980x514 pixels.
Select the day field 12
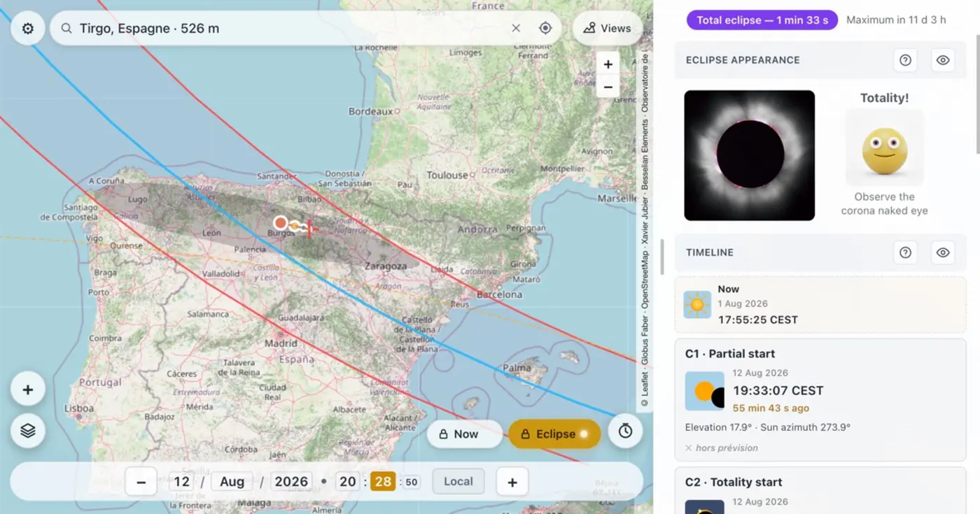coord(182,481)
